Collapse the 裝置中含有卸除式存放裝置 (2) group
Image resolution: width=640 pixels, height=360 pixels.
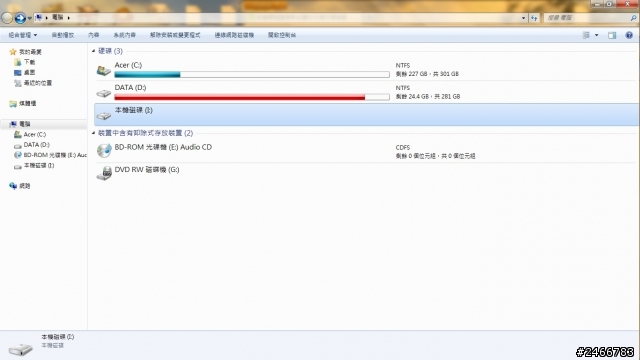[x=93, y=133]
